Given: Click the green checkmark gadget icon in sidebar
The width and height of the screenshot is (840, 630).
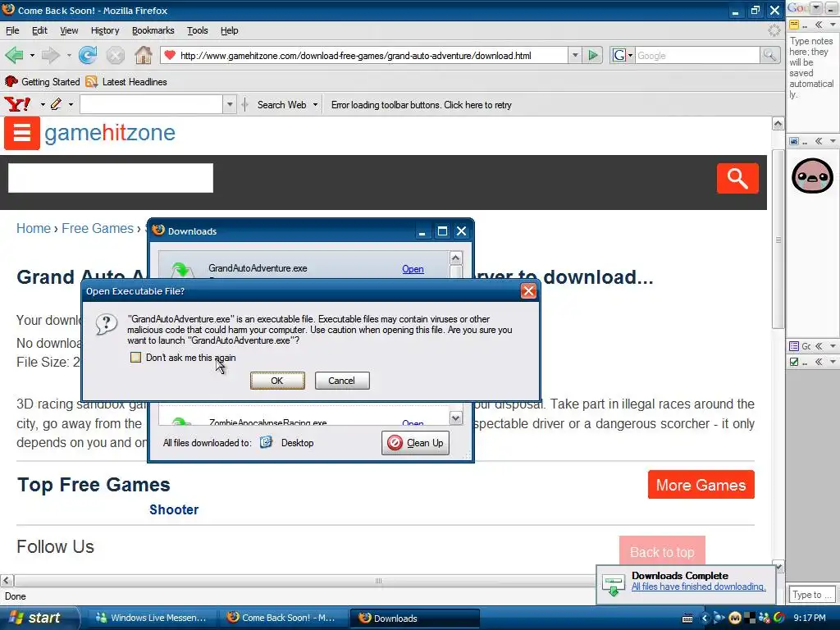Looking at the screenshot, I should (794, 362).
